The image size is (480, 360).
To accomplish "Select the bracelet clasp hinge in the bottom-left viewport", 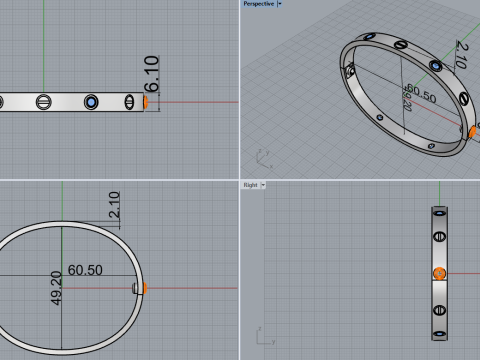I will (136, 289).
